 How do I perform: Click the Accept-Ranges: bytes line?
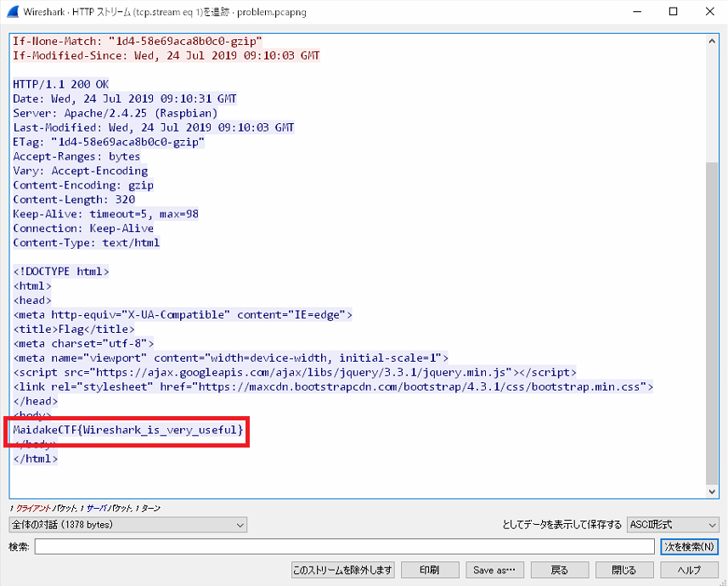click(76, 156)
